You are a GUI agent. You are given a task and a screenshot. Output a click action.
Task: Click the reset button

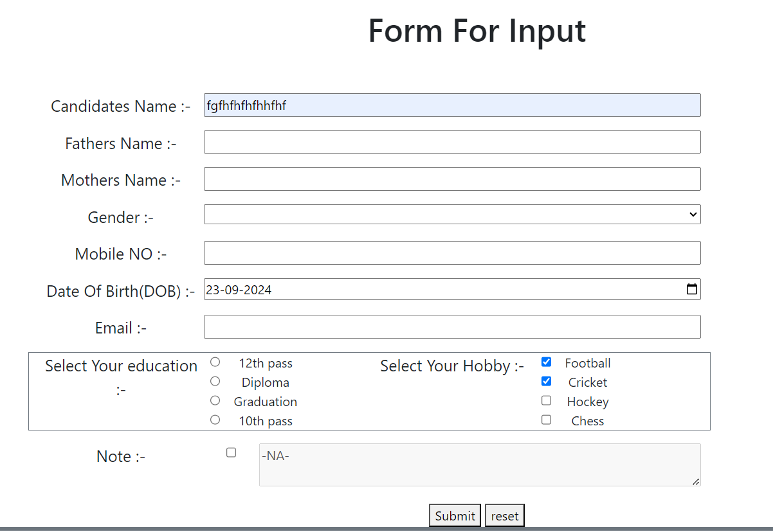click(x=505, y=516)
